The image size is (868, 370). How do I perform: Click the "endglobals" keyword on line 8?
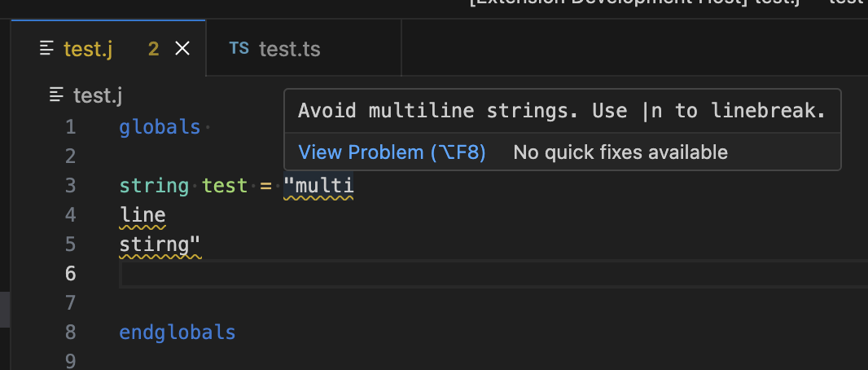(177, 333)
